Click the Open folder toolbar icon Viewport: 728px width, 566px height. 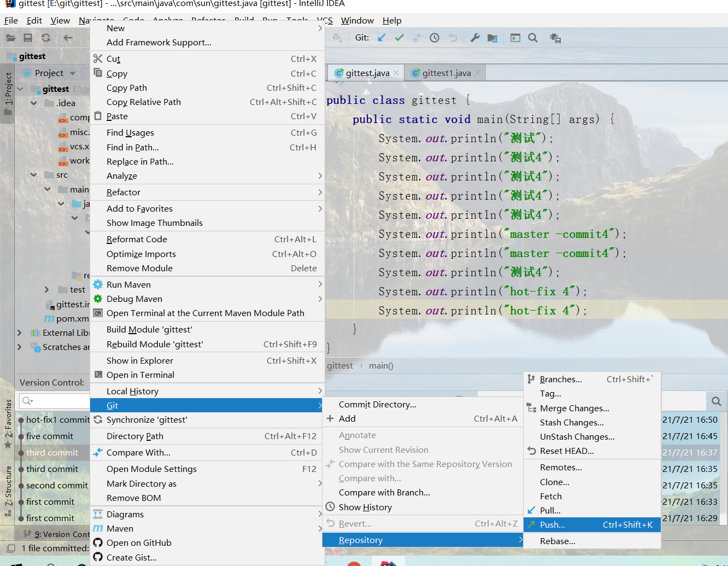[10, 38]
